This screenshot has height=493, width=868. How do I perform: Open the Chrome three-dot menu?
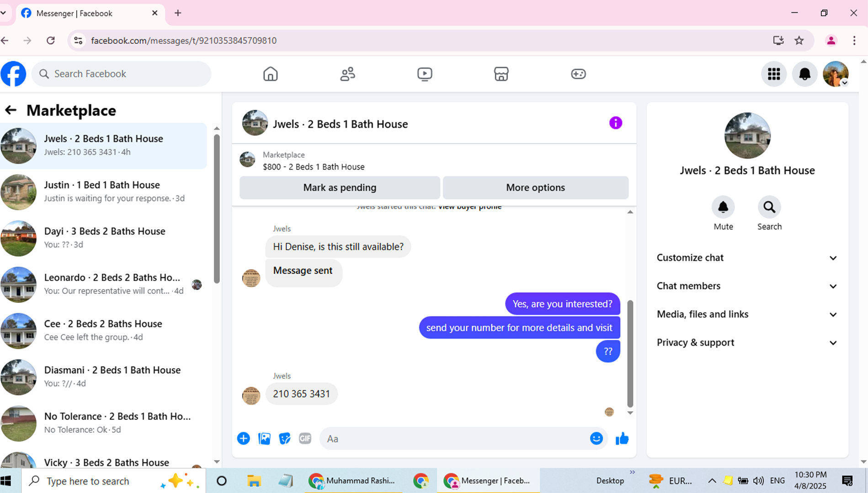(854, 40)
